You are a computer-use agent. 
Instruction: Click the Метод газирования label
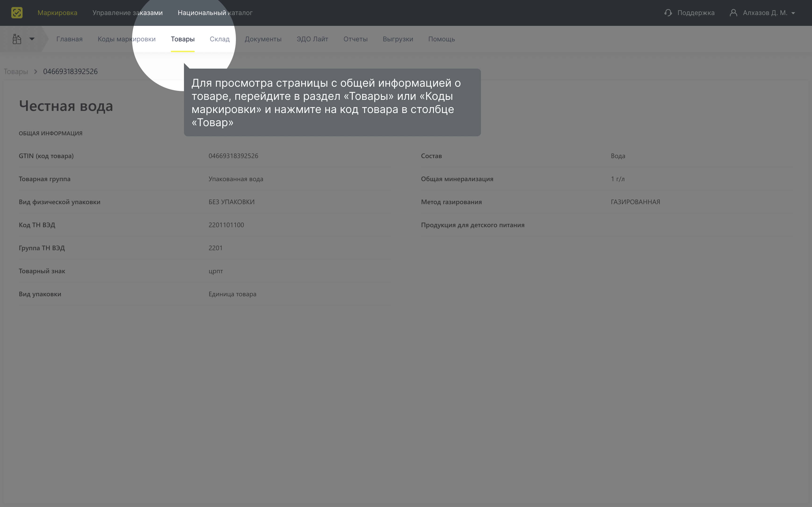(x=451, y=202)
